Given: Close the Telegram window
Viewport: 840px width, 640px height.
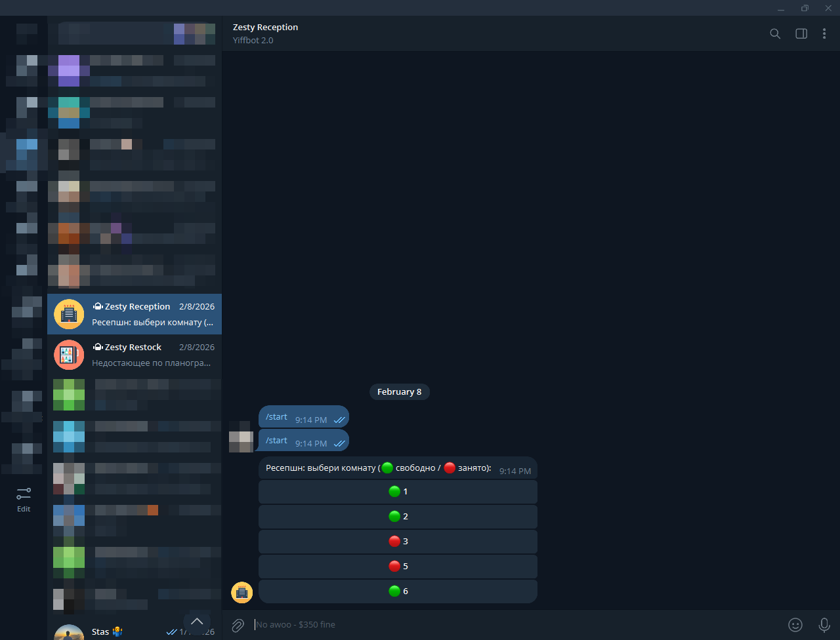Looking at the screenshot, I should pyautogui.click(x=828, y=9).
